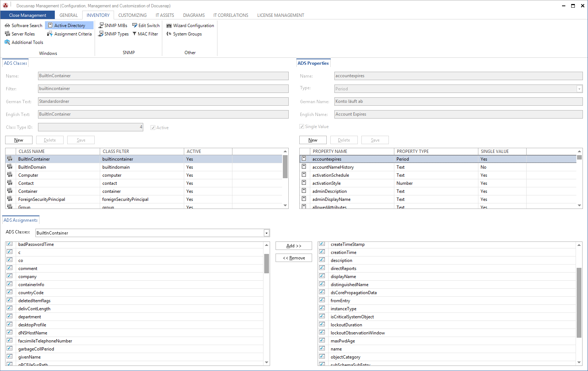This screenshot has height=371, width=588.
Task: Open the MAC Filter tool
Action: click(145, 34)
